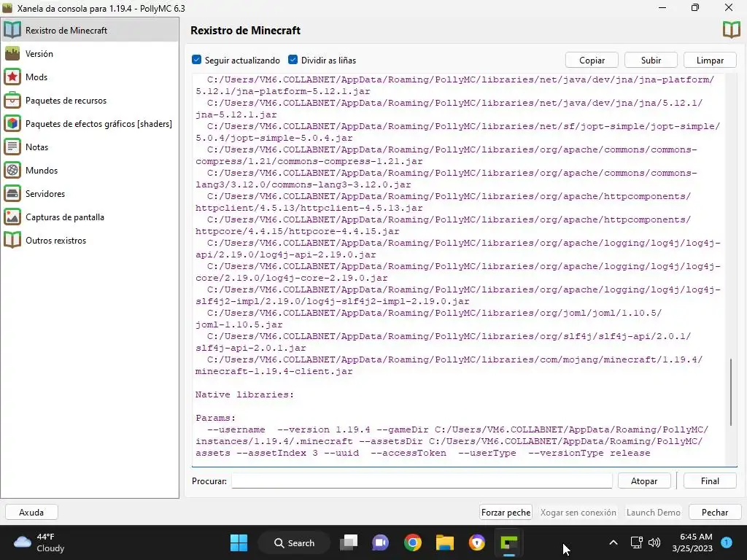Click the Axuda help button
Image resolution: width=747 pixels, height=560 pixels.
pyautogui.click(x=31, y=513)
